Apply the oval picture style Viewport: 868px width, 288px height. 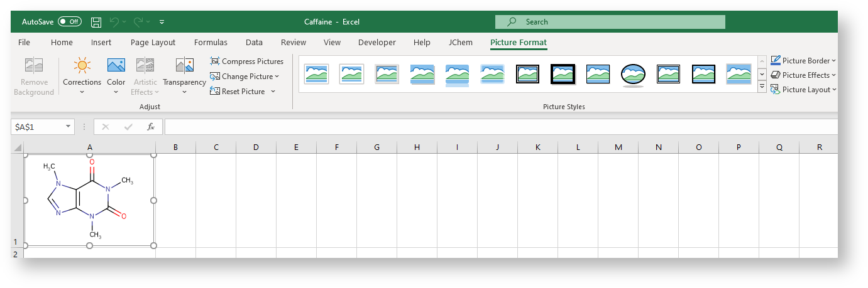[633, 75]
